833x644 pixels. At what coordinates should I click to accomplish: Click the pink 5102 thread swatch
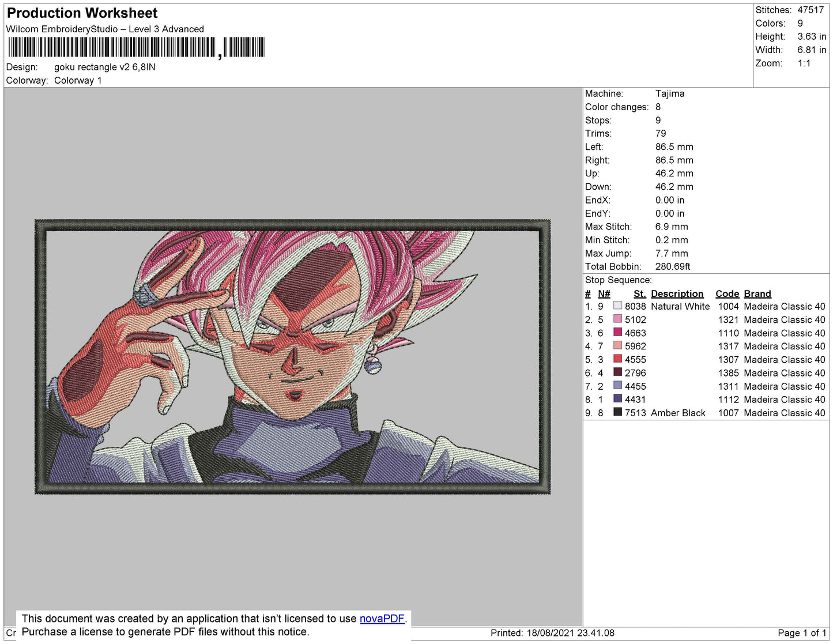(617, 319)
